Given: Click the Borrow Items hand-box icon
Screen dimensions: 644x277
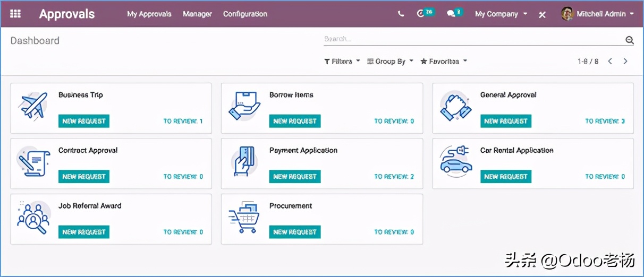Looking at the screenshot, I should (244, 105).
